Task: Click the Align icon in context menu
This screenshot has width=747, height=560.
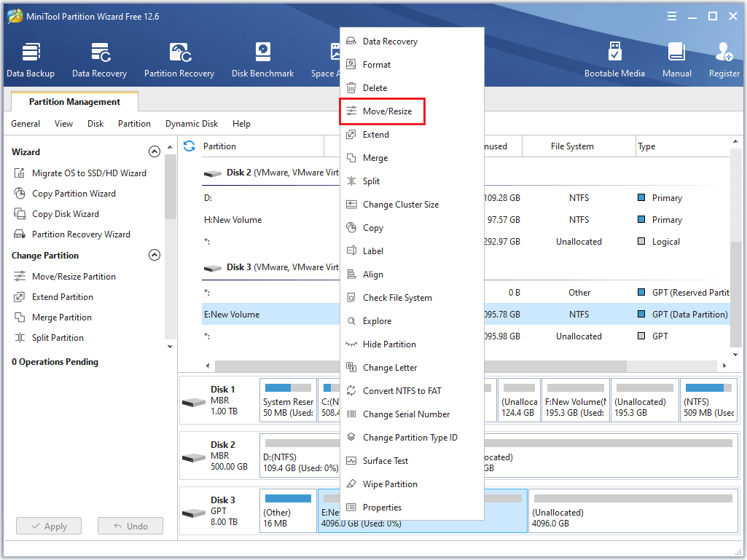Action: coord(351,275)
